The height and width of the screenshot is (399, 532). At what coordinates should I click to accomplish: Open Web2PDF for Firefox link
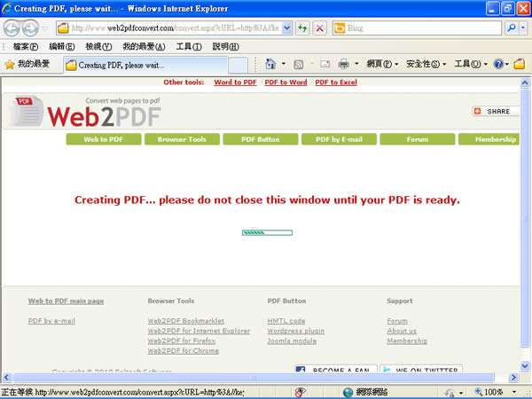pos(182,341)
